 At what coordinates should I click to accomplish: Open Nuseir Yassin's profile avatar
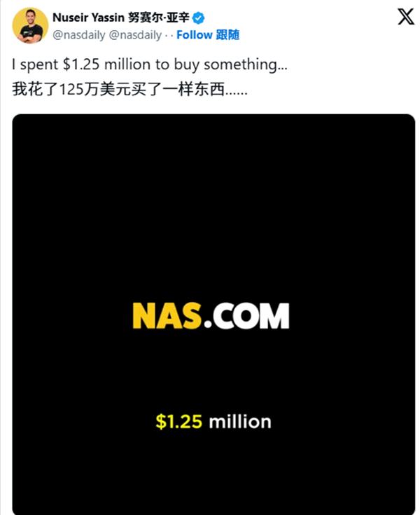tap(30, 25)
